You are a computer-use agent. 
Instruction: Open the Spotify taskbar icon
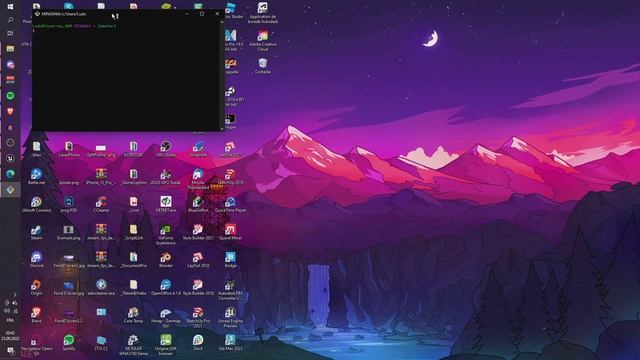click(10, 96)
